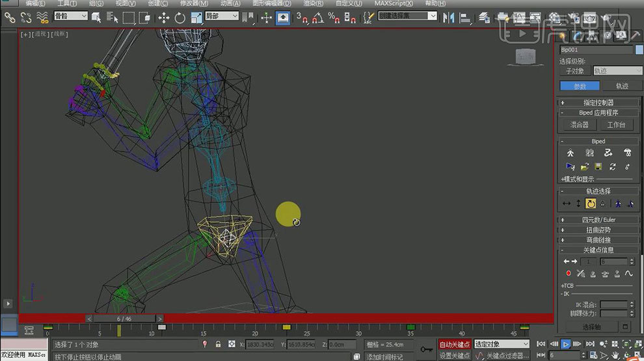Image resolution: width=644 pixels, height=361 pixels.
Task: Click the 工作台 button
Action: pos(616,124)
